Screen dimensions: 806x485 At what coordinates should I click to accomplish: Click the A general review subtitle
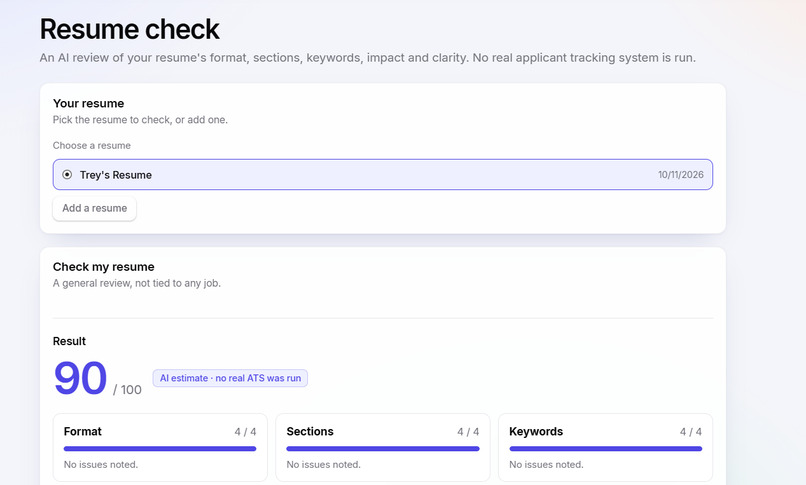137,283
